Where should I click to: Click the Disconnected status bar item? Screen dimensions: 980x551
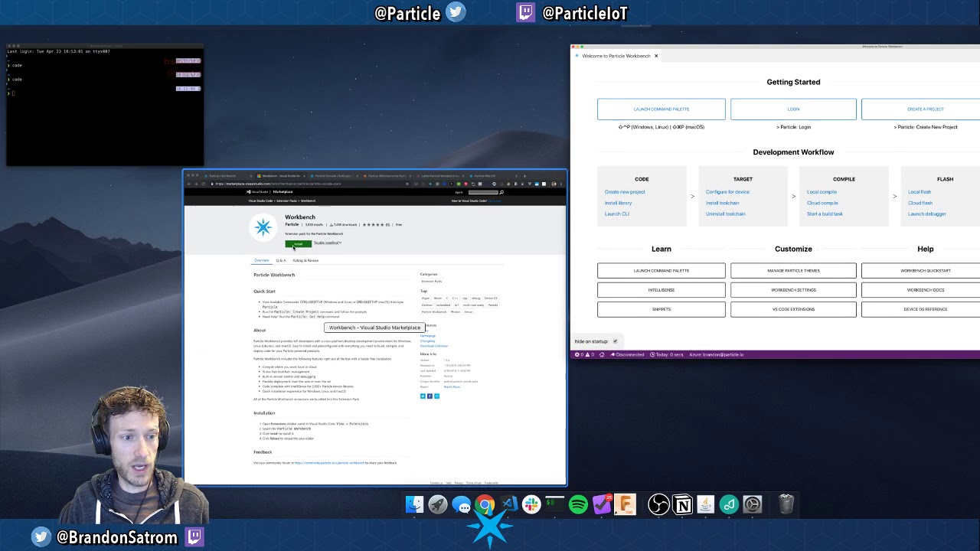coord(627,354)
